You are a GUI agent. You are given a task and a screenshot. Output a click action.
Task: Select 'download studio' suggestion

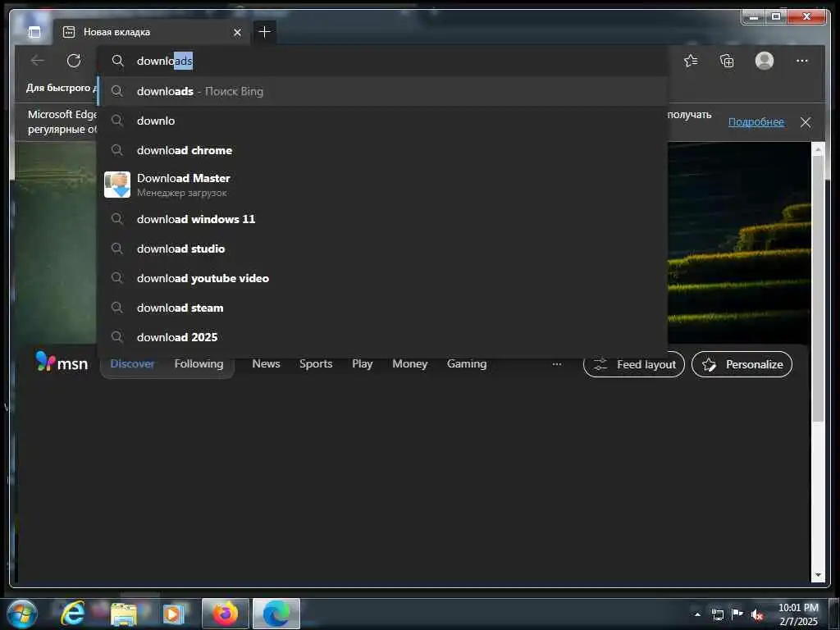pos(382,249)
